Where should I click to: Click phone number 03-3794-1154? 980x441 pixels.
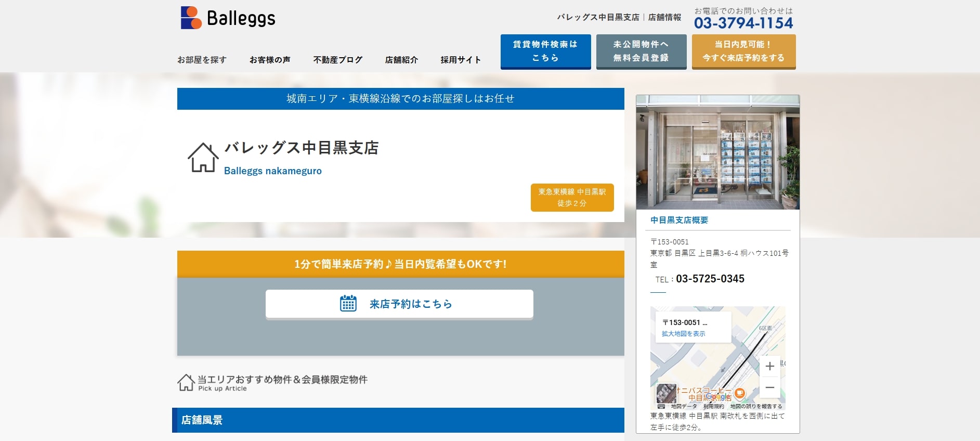coord(743,23)
